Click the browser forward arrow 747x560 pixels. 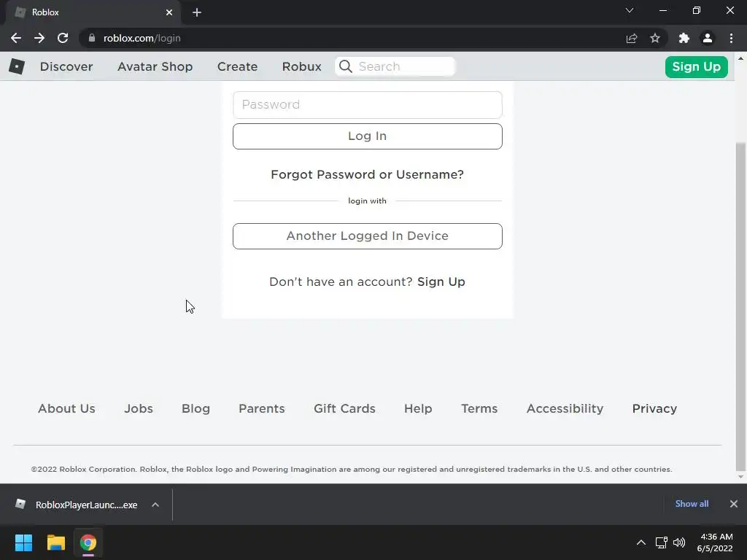coord(39,38)
